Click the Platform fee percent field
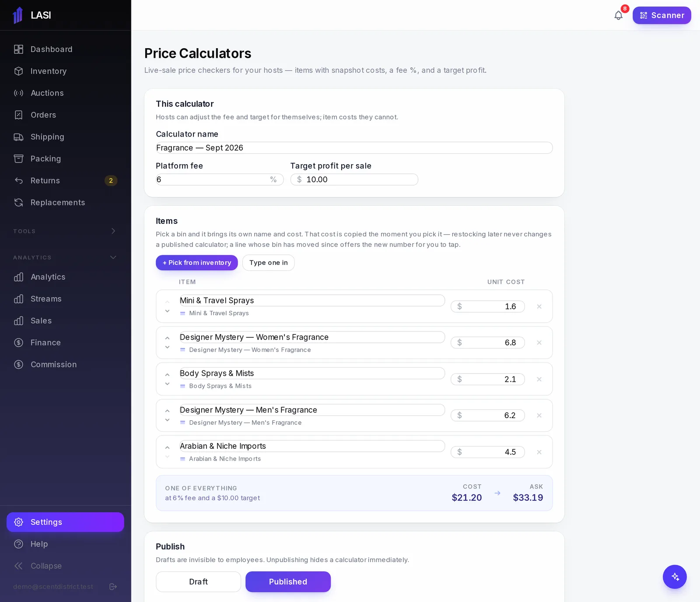 point(220,180)
